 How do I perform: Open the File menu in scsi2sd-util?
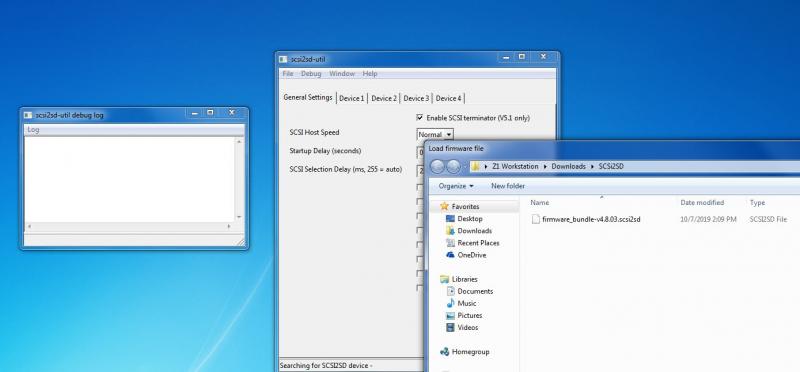[288, 73]
